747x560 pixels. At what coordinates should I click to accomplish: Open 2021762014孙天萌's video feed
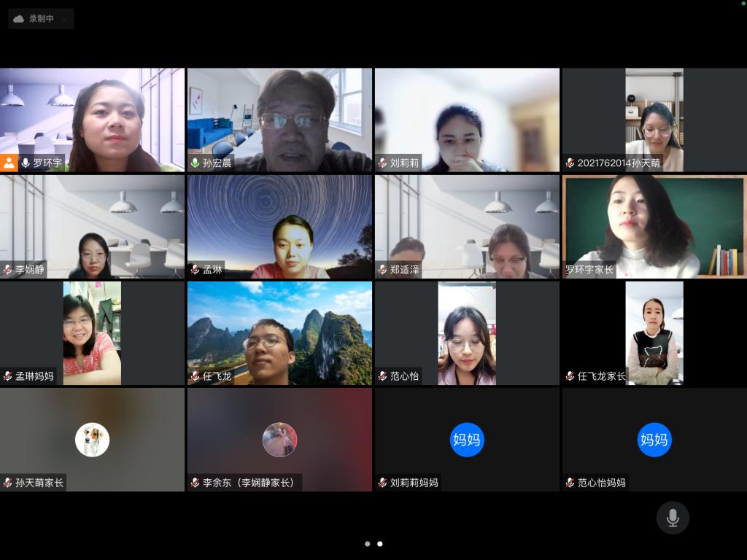[654, 120]
